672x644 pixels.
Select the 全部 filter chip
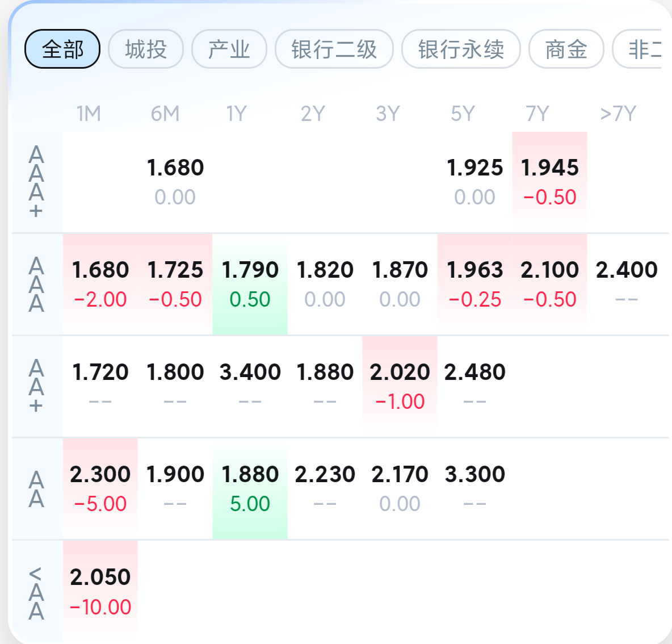pyautogui.click(x=62, y=49)
